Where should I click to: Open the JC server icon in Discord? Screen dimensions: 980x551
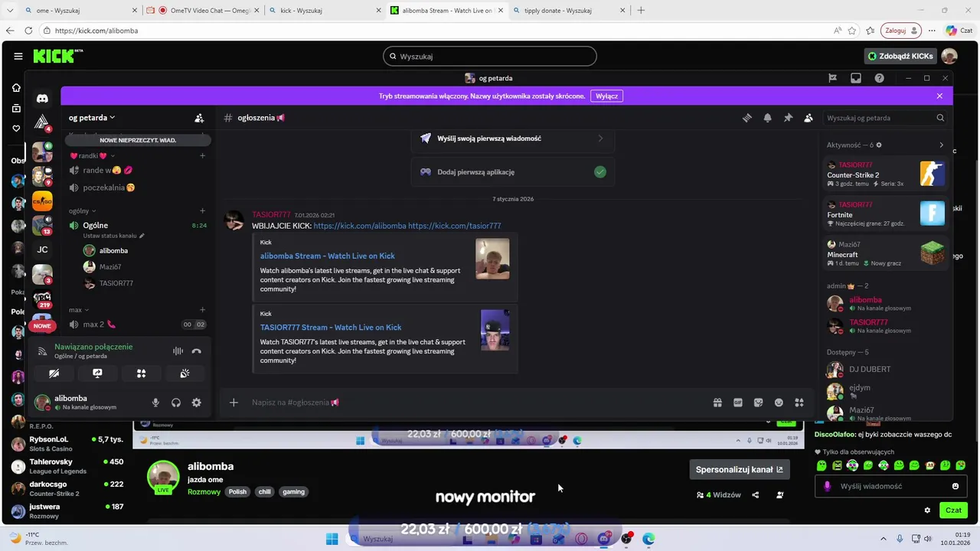[42, 249]
